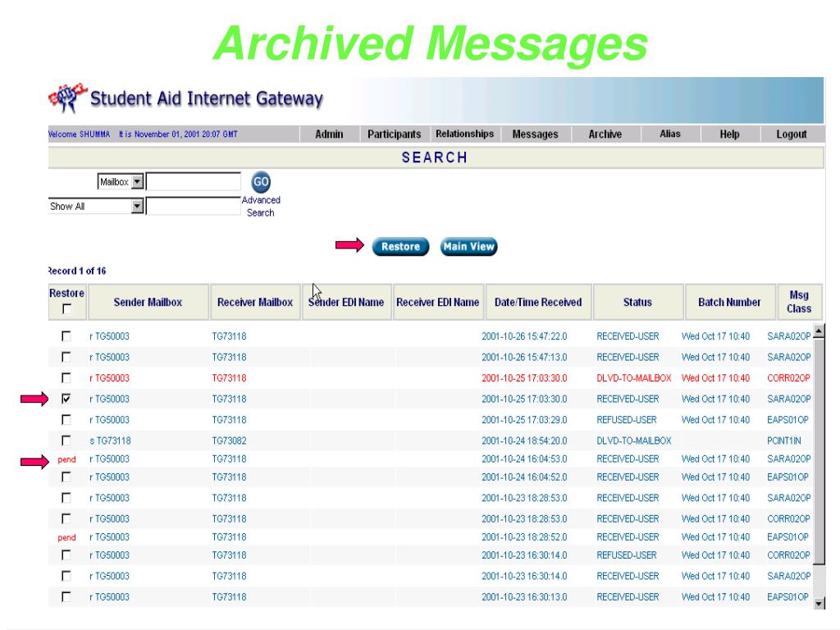Click the Status column header
The width and height of the screenshot is (840, 630).
pos(637,302)
